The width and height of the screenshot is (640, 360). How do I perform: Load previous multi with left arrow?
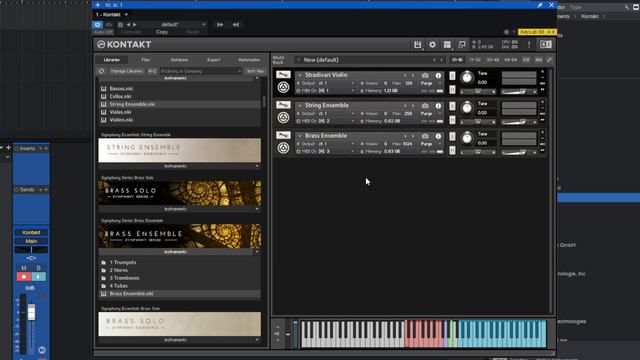(434, 60)
